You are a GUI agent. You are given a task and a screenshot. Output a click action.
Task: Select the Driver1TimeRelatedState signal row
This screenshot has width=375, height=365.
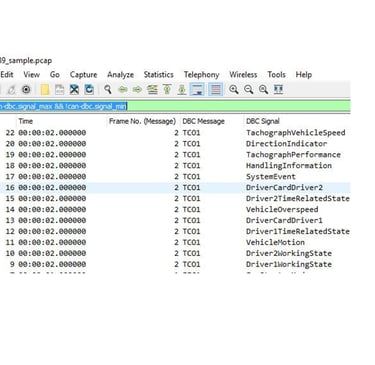tap(175, 231)
